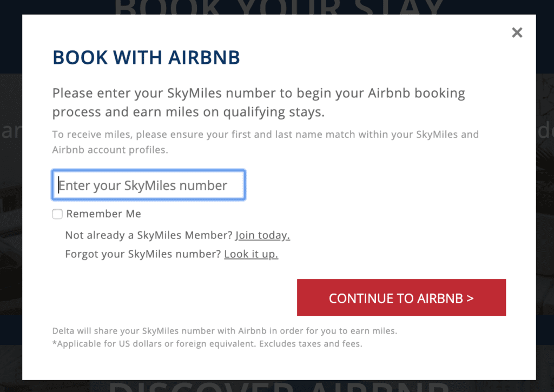Click the arrow symbol inside the continue button

tap(470, 298)
